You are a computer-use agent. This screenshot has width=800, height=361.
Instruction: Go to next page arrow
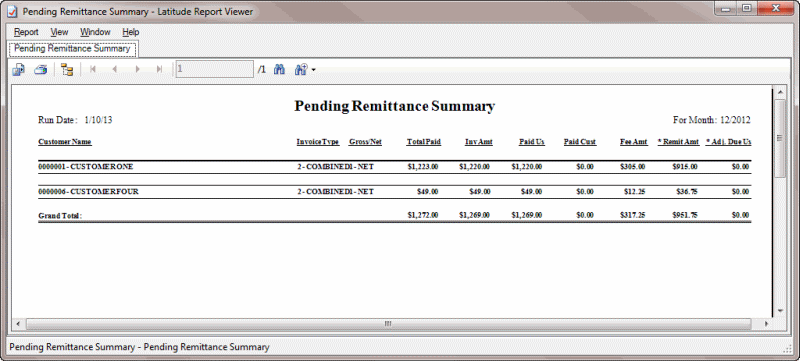(137, 69)
